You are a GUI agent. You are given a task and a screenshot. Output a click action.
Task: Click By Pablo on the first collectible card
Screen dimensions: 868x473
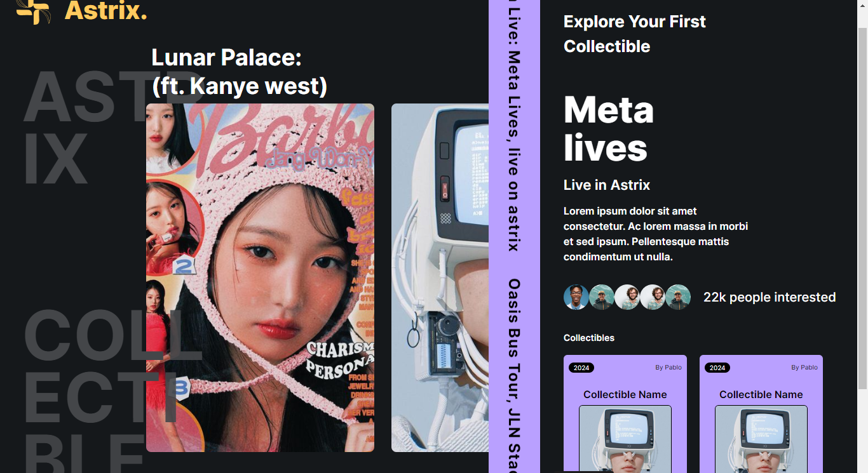[668, 368]
